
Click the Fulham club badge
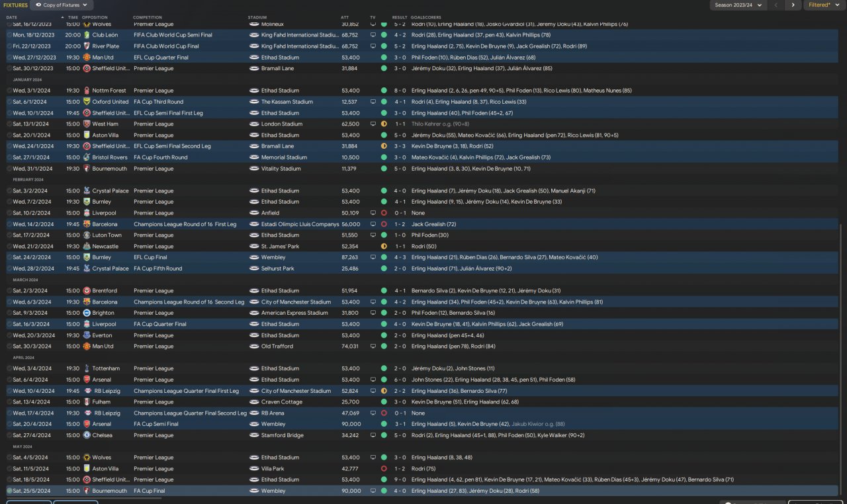87,401
